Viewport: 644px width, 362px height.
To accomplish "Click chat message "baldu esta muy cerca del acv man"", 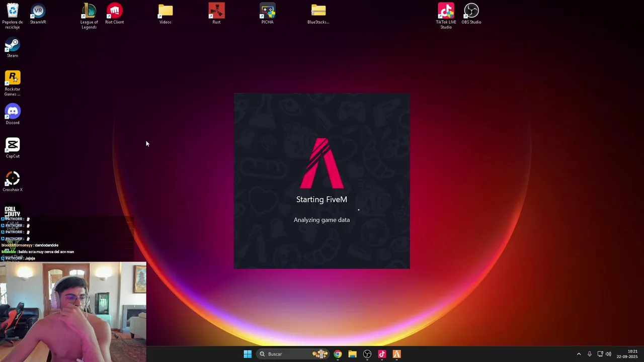I will coord(46,252).
